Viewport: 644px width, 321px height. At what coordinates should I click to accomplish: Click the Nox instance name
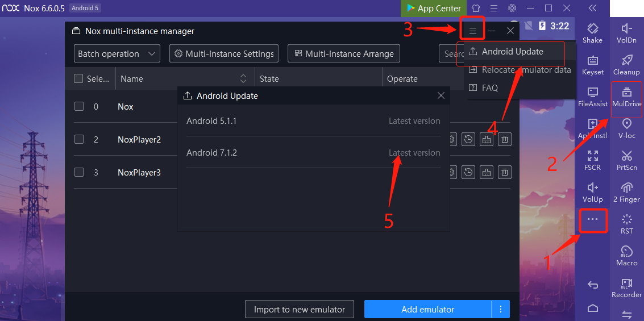point(125,106)
